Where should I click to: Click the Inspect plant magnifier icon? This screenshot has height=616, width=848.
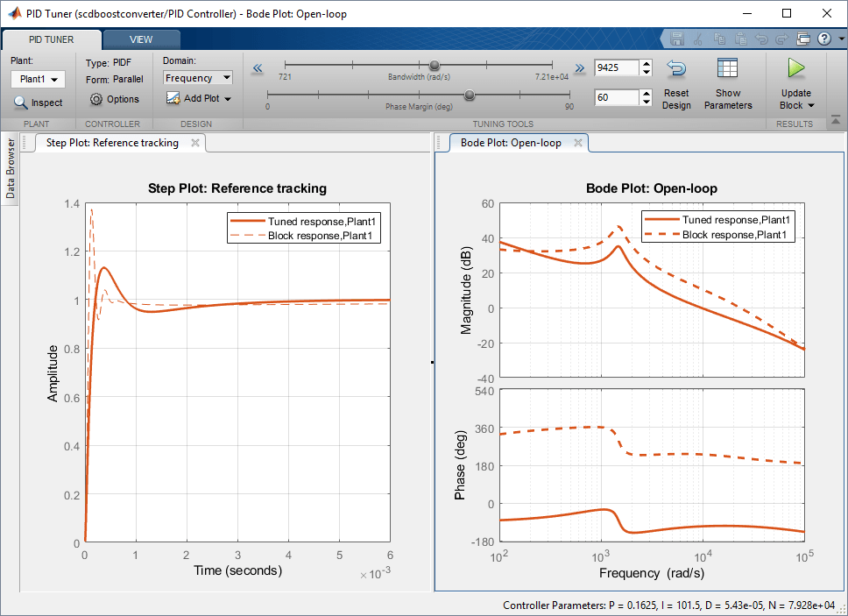[20, 103]
